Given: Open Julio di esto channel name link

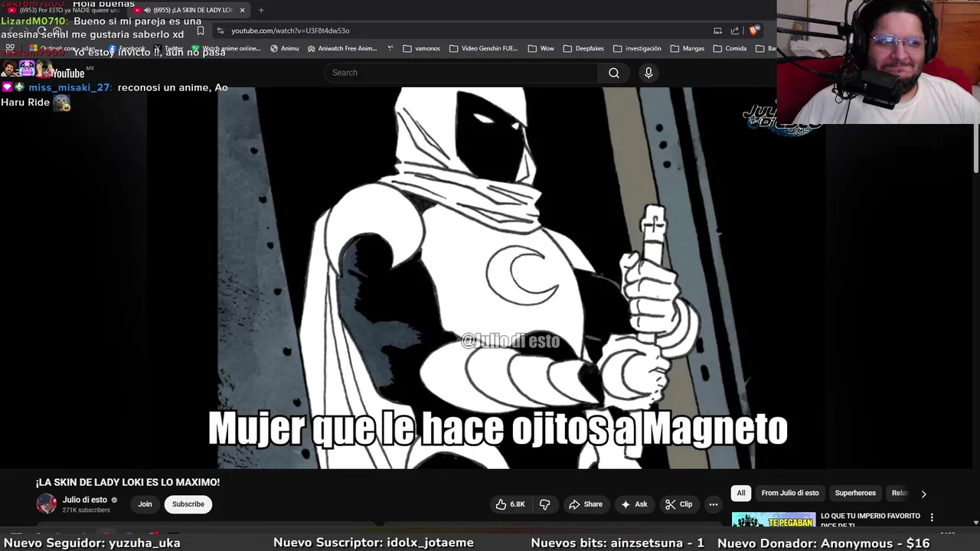Looking at the screenshot, I should coord(85,500).
